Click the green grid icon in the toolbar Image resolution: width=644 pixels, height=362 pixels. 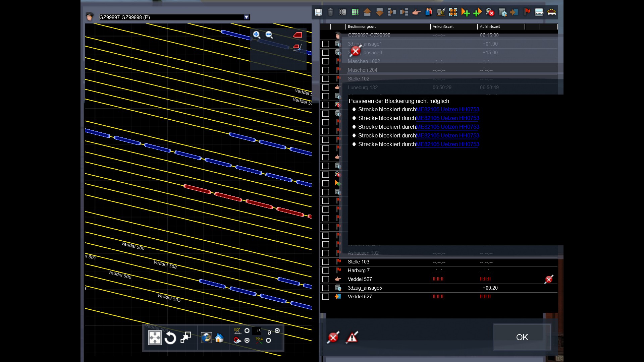coord(355,12)
